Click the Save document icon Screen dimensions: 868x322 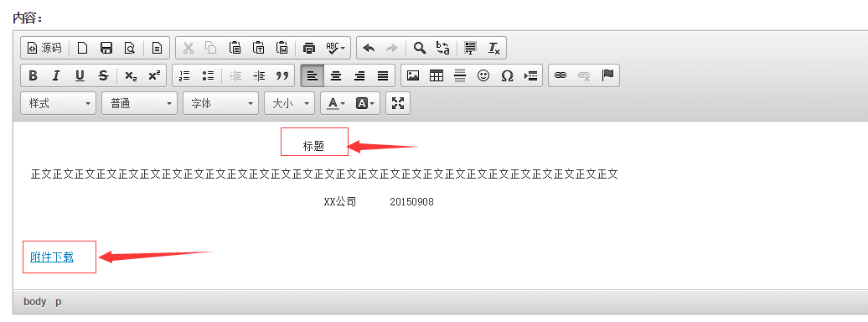(x=106, y=48)
